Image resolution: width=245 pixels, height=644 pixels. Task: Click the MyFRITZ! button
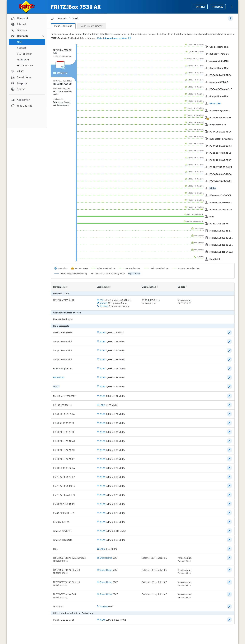point(200,7)
